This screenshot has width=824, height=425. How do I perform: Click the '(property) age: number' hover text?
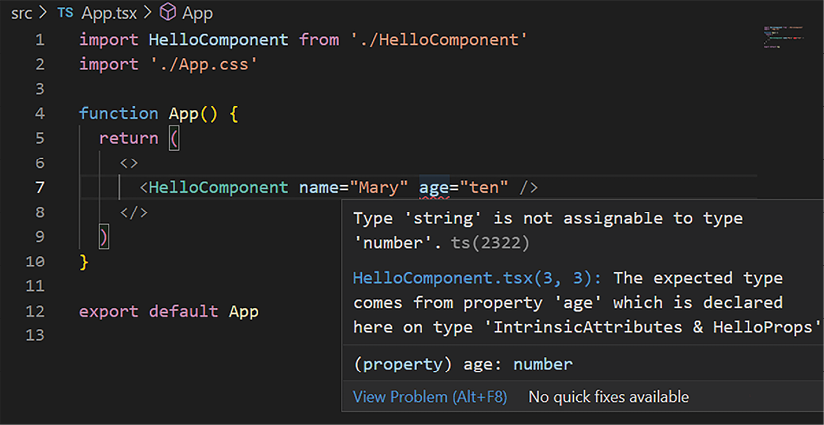point(463,365)
